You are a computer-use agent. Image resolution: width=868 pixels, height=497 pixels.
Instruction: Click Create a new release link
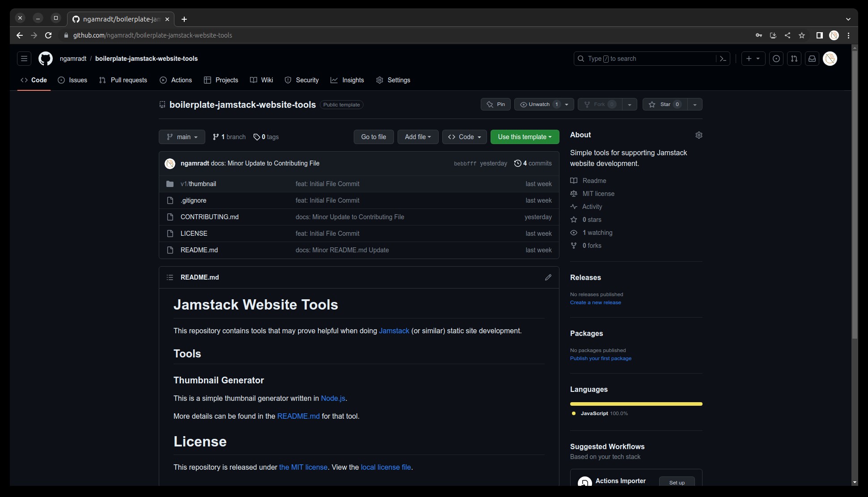(595, 303)
